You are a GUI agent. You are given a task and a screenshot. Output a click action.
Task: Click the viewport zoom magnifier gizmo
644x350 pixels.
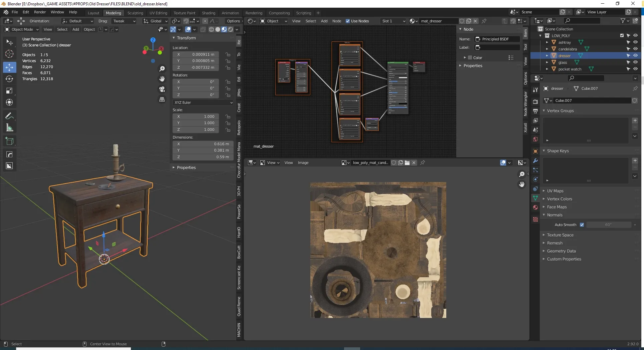(x=162, y=68)
